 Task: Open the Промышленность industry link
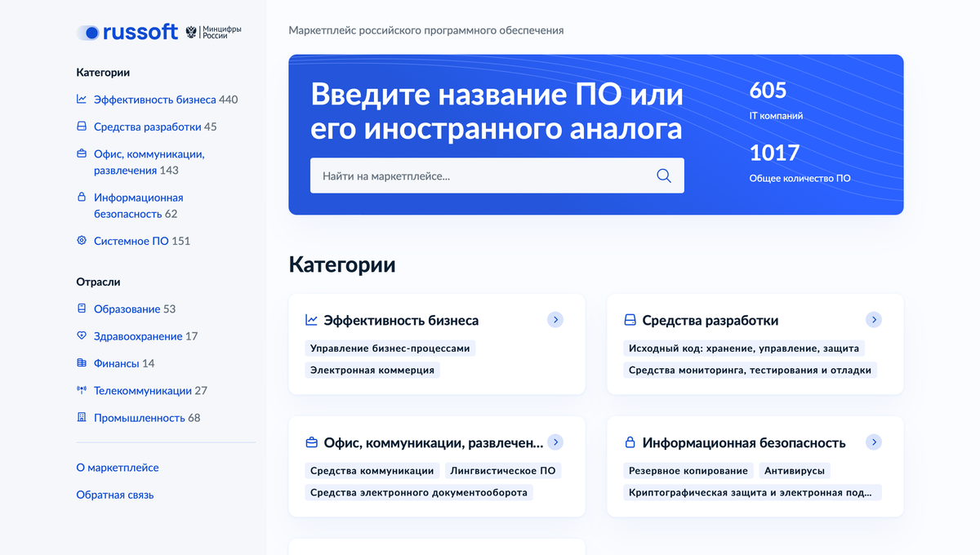[140, 417]
